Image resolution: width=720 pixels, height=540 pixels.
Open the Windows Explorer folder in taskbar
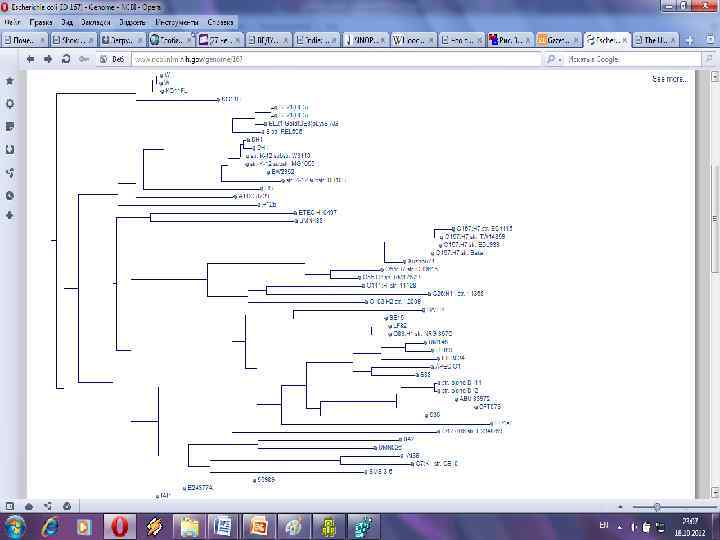tap(189, 526)
